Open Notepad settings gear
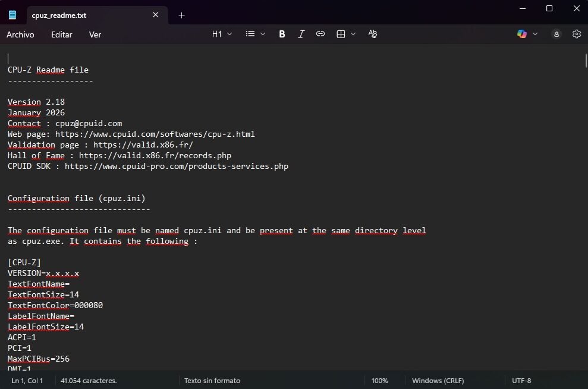Screen dimensions: 588x389 pyautogui.click(x=576, y=34)
